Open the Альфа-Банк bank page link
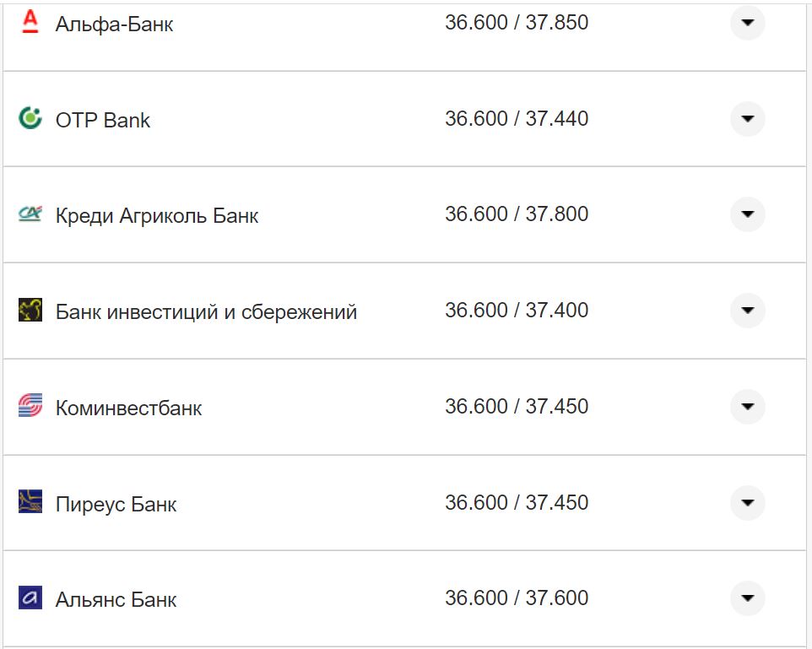This screenshot has width=812, height=649. click(x=113, y=24)
